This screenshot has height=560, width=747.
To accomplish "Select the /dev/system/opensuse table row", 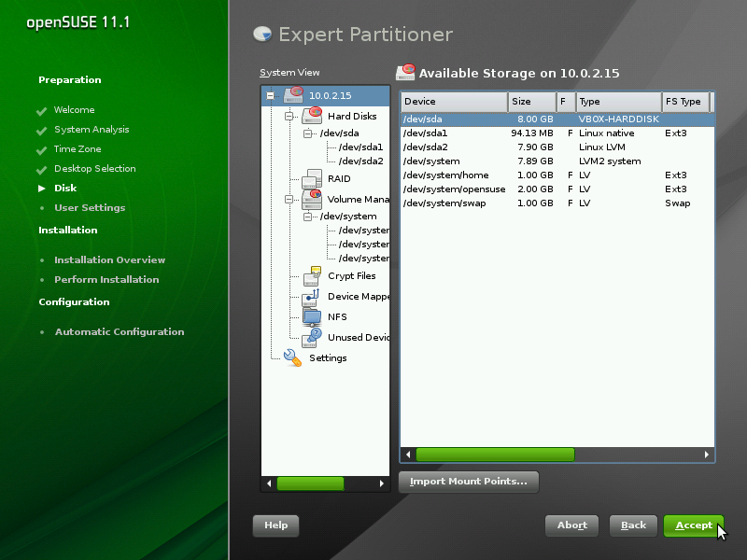I will click(x=557, y=189).
